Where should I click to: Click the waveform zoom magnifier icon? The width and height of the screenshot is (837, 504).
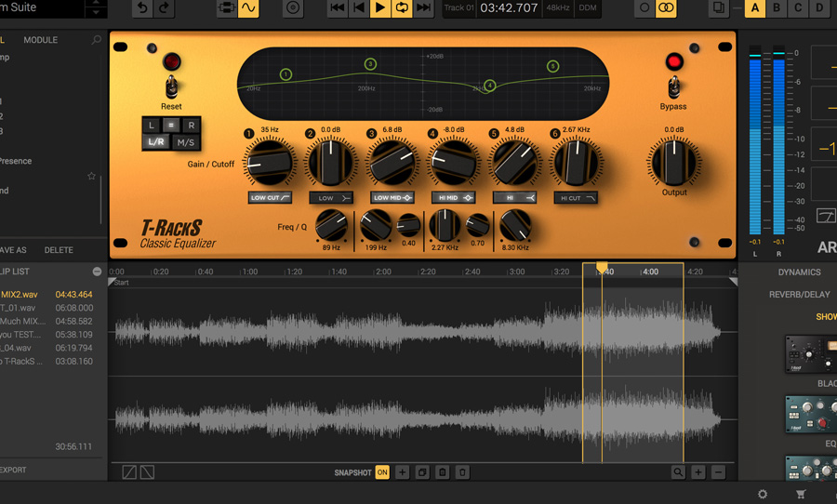click(678, 472)
